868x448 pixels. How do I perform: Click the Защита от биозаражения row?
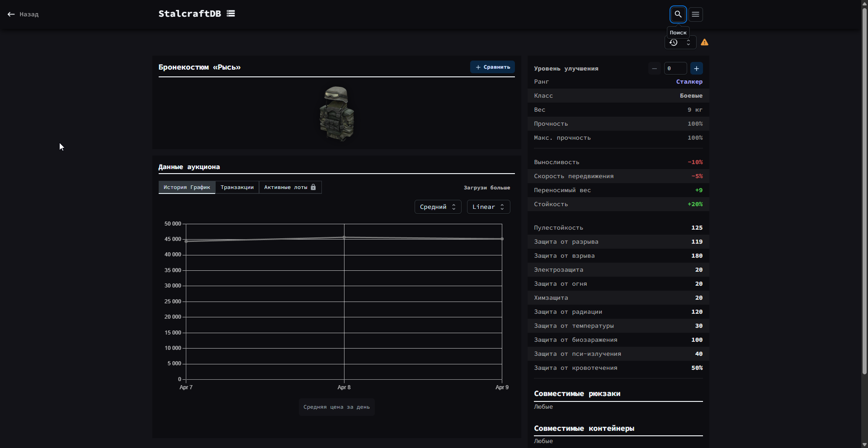[x=618, y=340]
